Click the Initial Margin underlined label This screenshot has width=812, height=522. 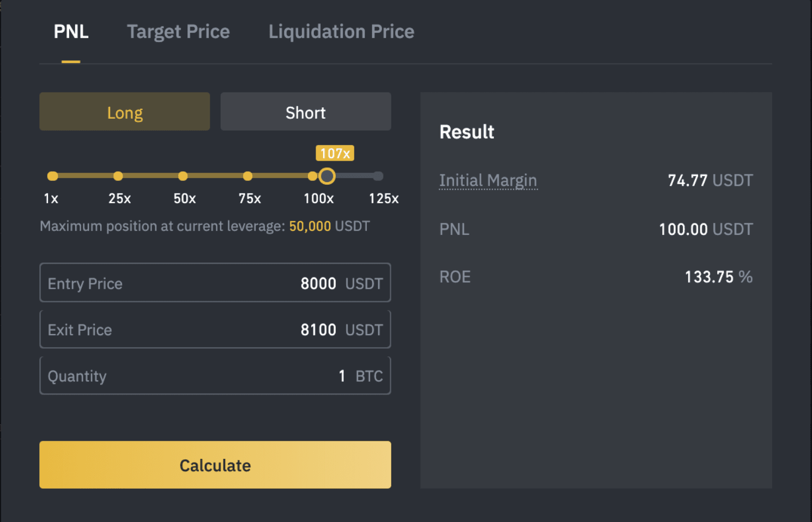pyautogui.click(x=488, y=180)
